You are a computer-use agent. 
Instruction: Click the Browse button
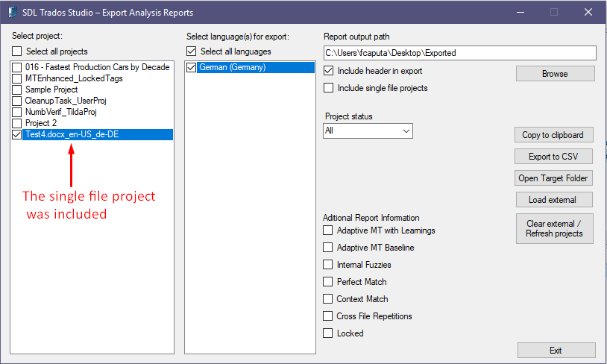(x=555, y=74)
